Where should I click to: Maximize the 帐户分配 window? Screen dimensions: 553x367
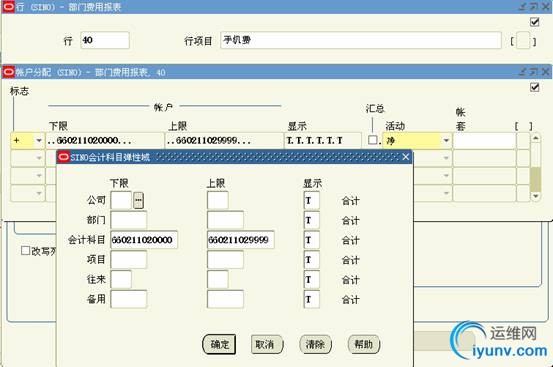click(534, 72)
